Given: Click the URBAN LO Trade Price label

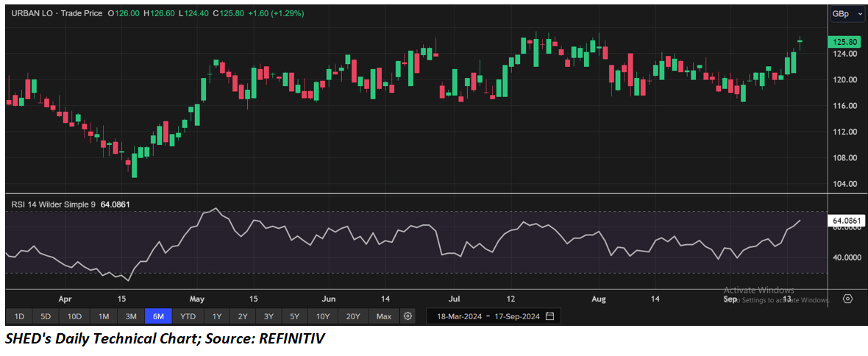Looking at the screenshot, I should [x=57, y=13].
